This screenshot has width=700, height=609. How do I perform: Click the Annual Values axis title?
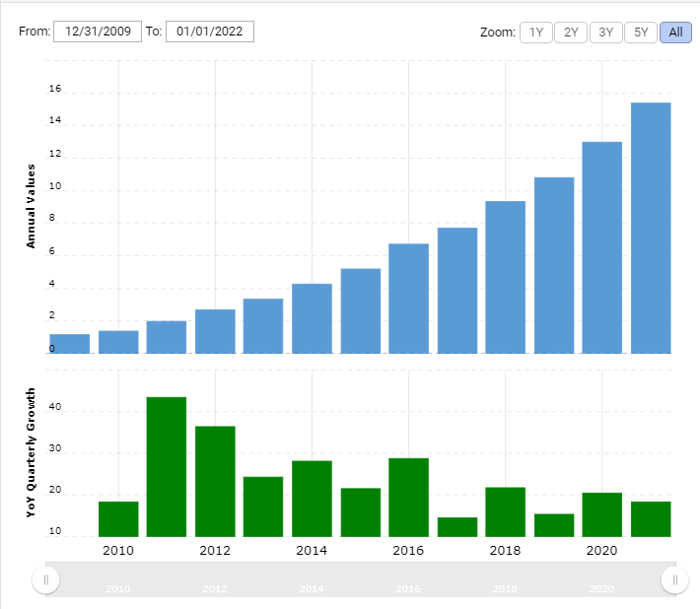pyautogui.click(x=31, y=206)
